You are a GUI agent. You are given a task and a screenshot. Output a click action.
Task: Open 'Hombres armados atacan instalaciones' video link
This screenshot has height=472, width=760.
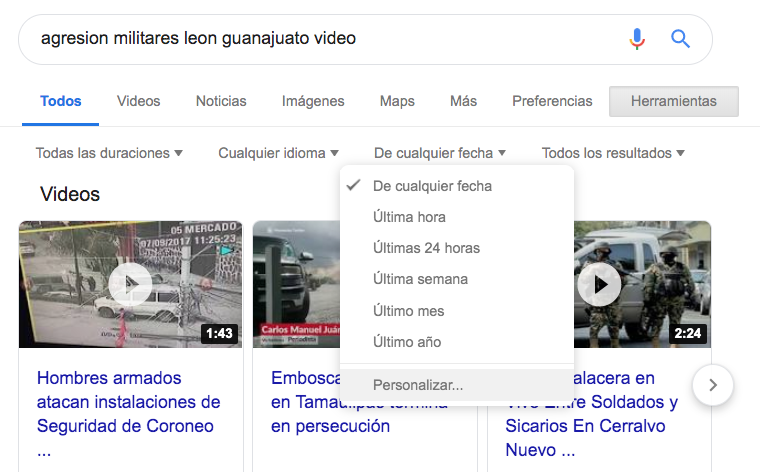click(x=128, y=402)
